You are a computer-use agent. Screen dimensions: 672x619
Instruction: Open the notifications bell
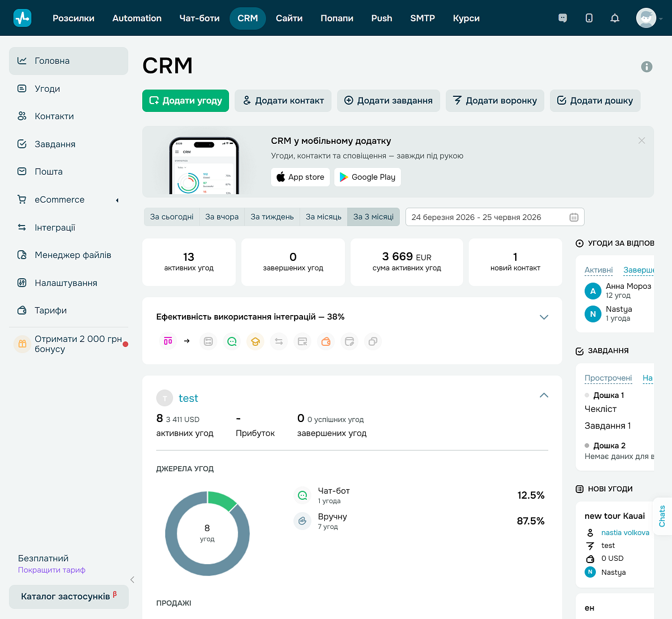615,18
